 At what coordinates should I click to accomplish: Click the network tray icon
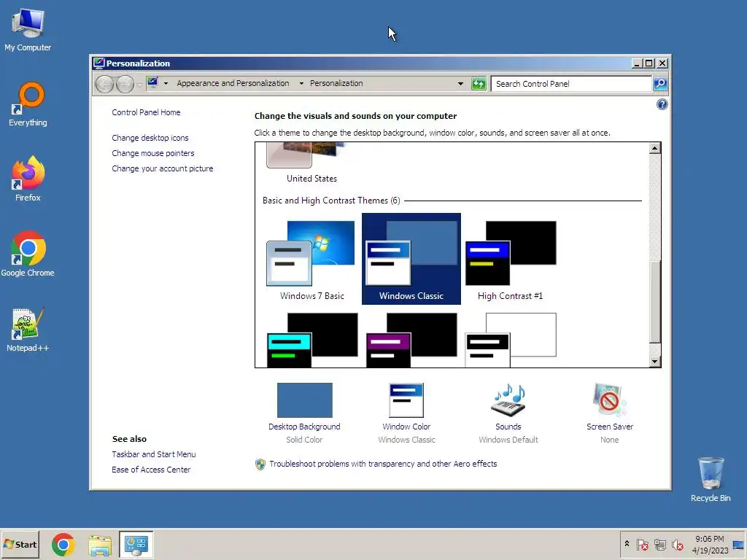[659, 544]
